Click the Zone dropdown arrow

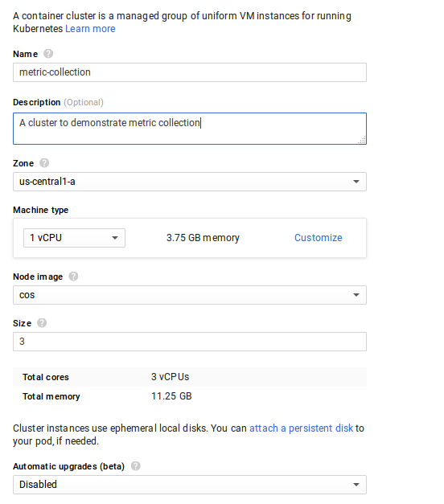(x=356, y=182)
